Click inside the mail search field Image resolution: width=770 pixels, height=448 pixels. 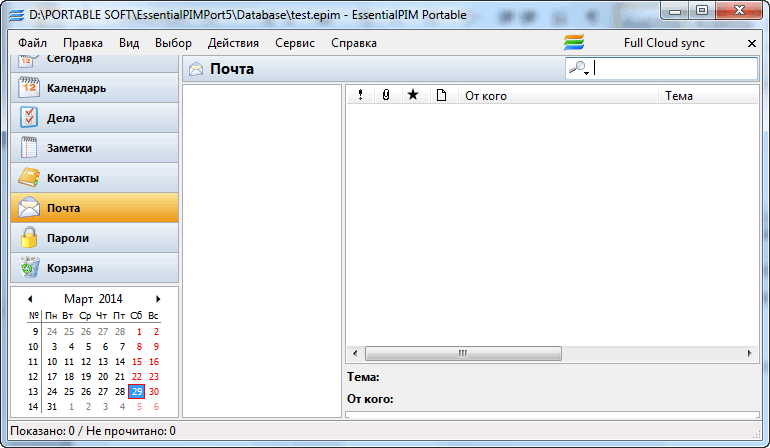point(673,69)
